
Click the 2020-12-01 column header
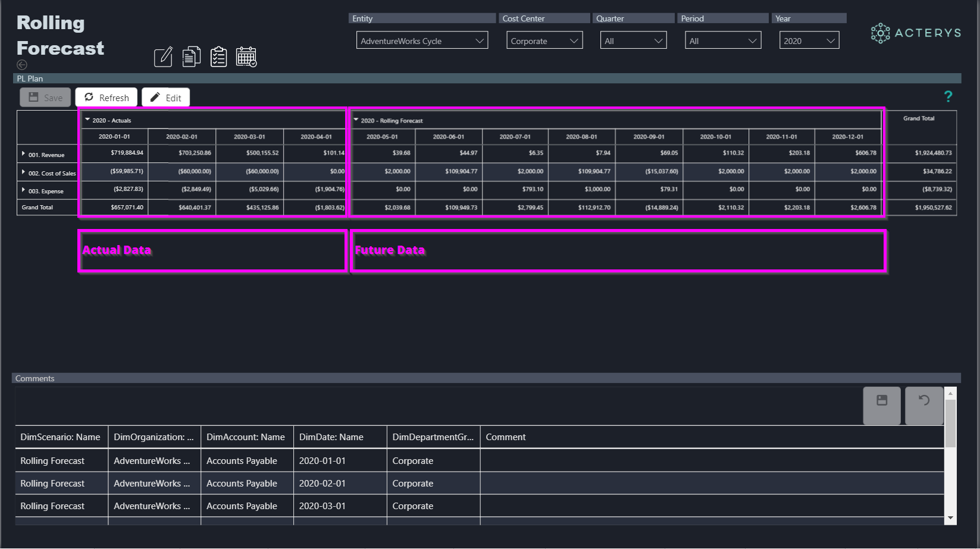coord(848,137)
